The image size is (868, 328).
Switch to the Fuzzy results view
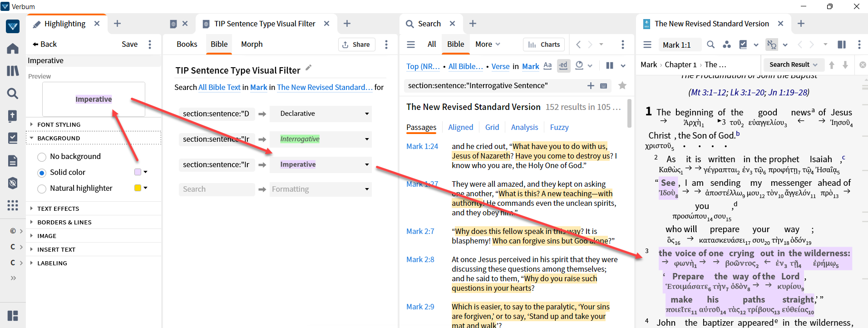(559, 127)
